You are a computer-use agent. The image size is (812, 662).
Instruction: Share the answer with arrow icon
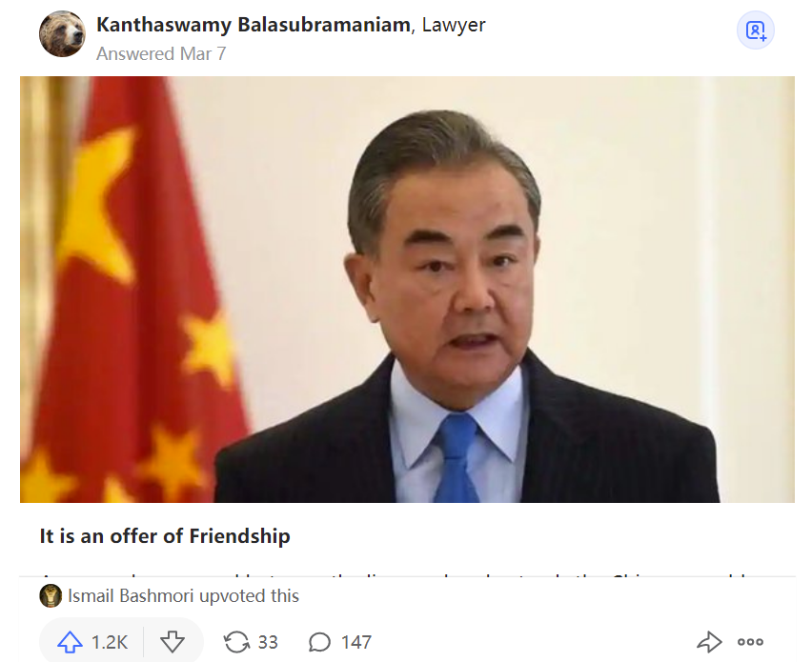pyautogui.click(x=709, y=642)
